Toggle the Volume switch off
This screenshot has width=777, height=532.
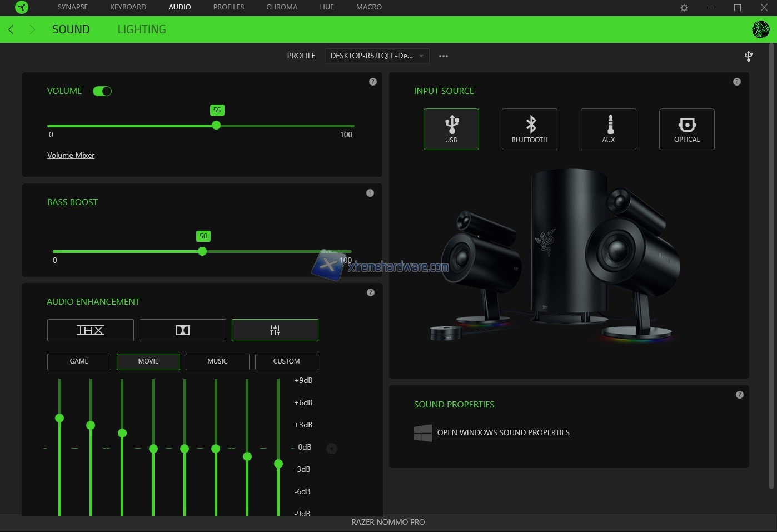102,91
